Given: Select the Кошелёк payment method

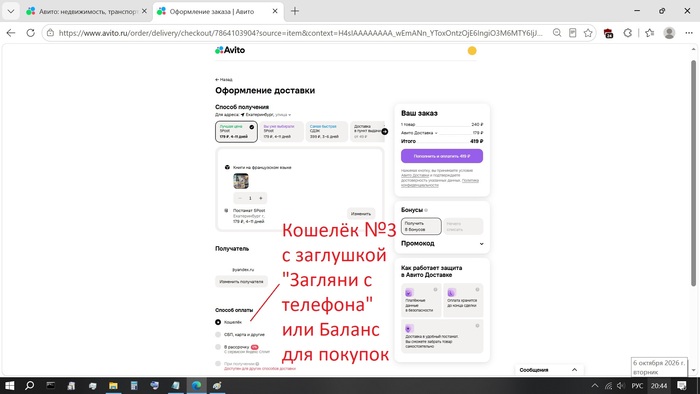Looking at the screenshot, I should [218, 322].
